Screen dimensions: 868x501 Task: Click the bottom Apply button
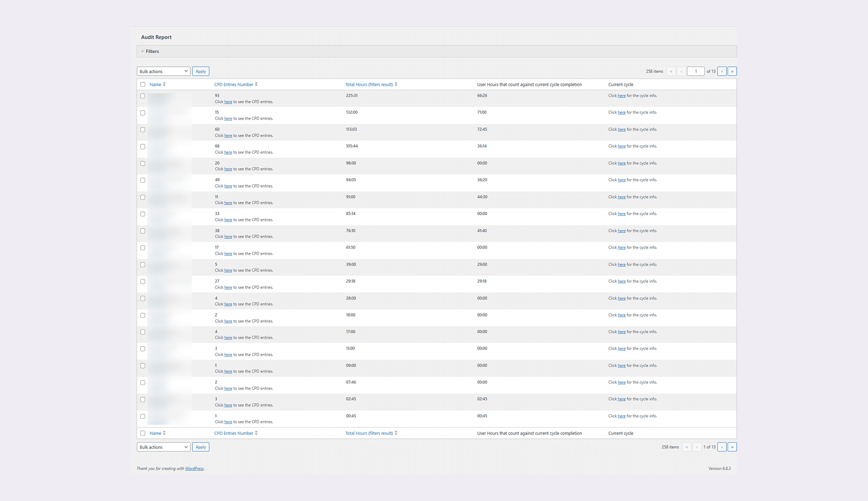coord(200,447)
